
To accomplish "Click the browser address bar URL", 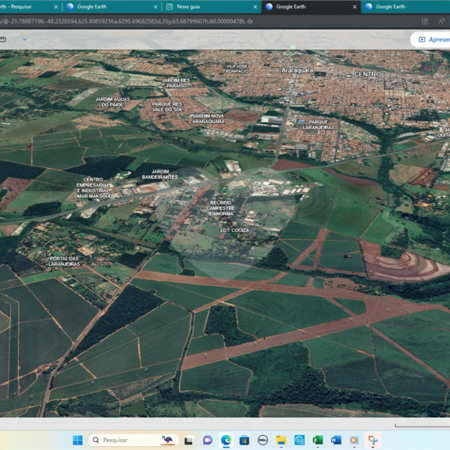I will (x=127, y=21).
